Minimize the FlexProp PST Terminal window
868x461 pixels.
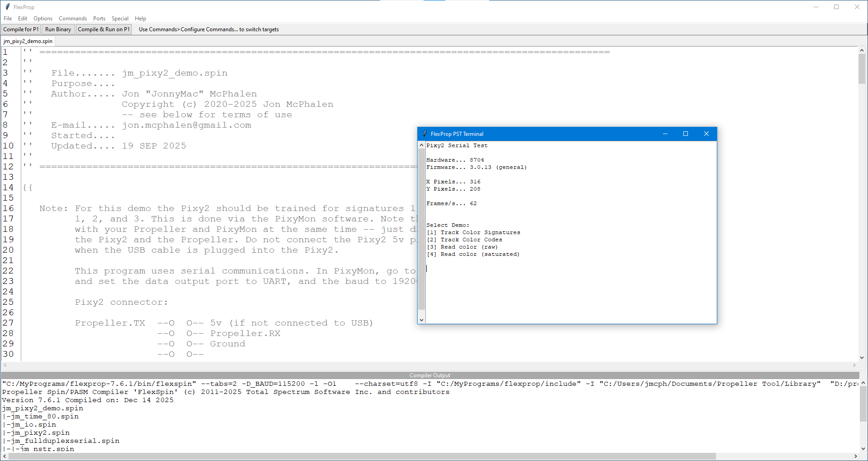point(665,134)
